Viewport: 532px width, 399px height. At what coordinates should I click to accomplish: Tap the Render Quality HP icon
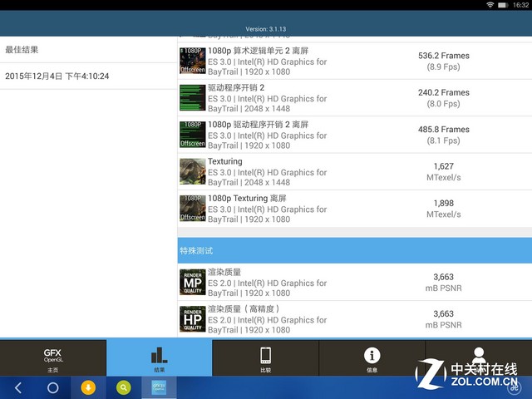[192, 319]
